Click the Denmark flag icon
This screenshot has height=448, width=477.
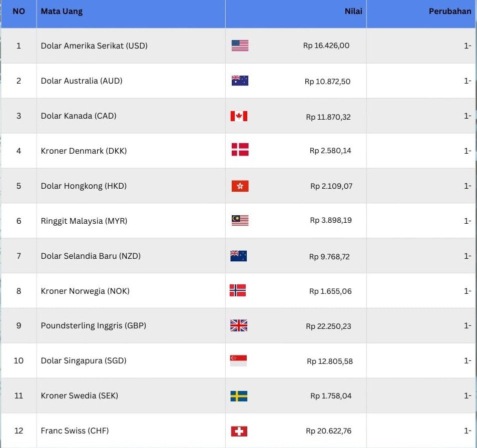click(x=240, y=150)
